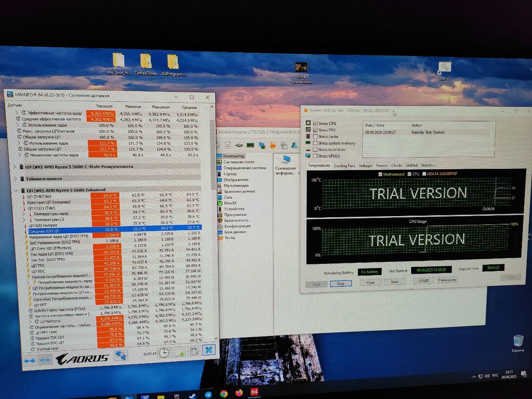This screenshot has height=399, width=532.
Task: Click HWiNFO collapse columns arrows button
Action: (45, 359)
